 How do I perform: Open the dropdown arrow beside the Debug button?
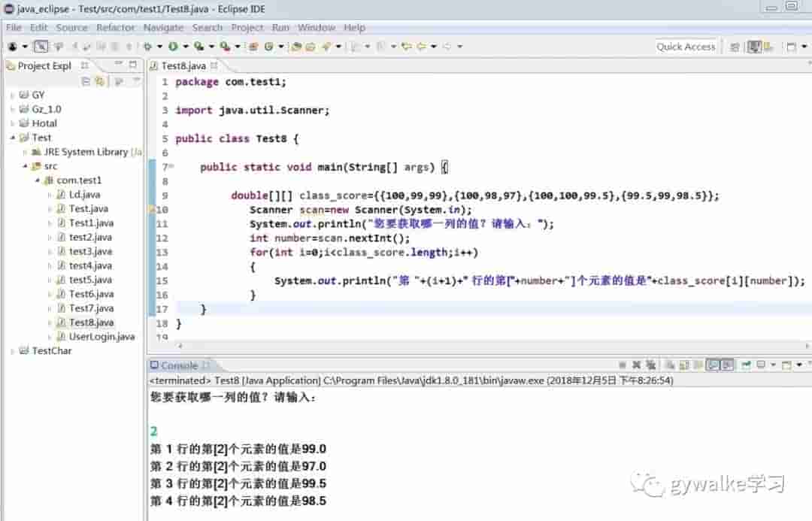[159, 47]
